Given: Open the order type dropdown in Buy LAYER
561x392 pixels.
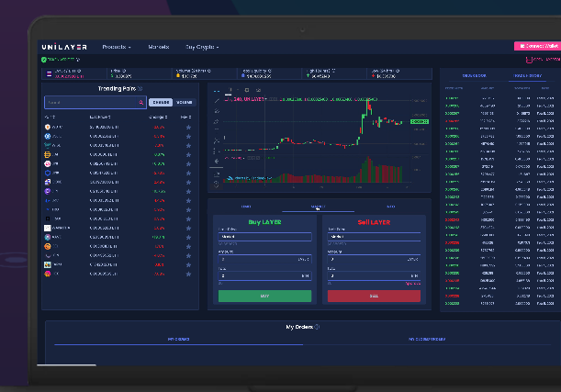Looking at the screenshot, I should (x=264, y=236).
